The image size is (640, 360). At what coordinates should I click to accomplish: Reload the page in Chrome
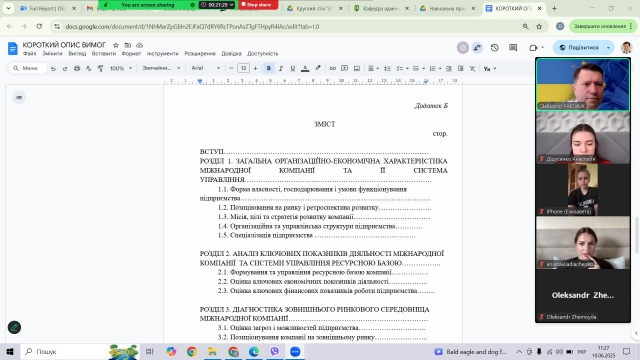39,27
